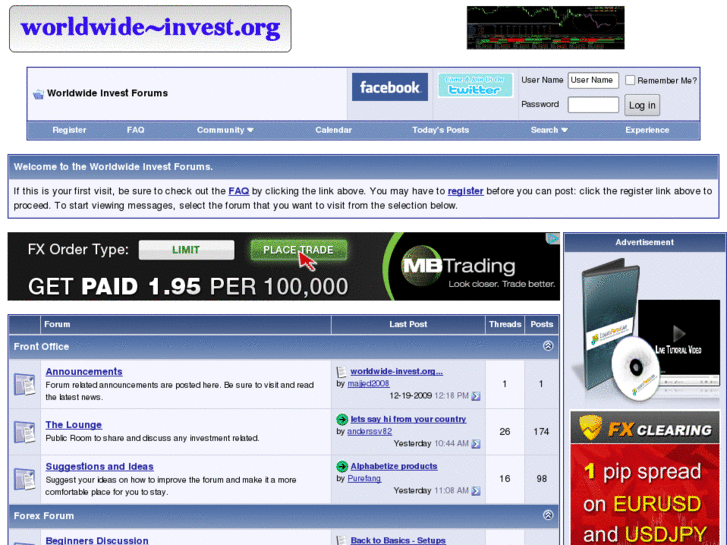Focus the User Name field
The image size is (727, 545).
click(593, 80)
